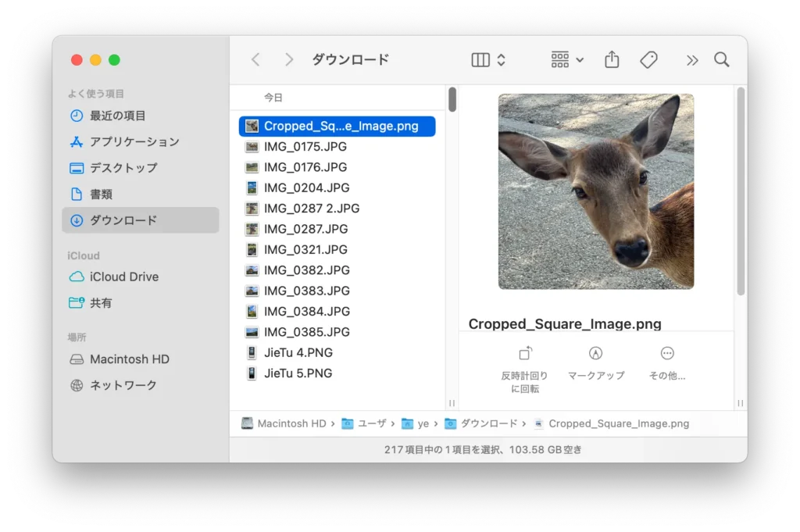Open iCloud Drive from the sidebar
Image resolution: width=800 pixels, height=532 pixels.
[x=122, y=277]
